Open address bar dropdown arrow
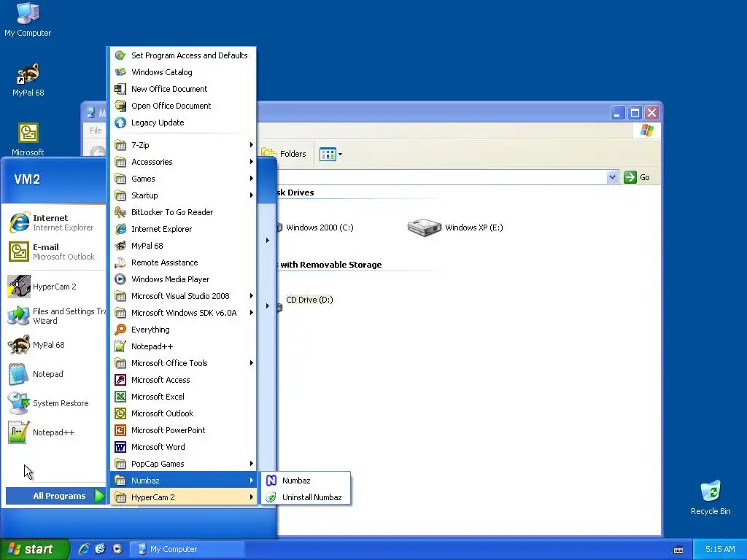 click(612, 177)
